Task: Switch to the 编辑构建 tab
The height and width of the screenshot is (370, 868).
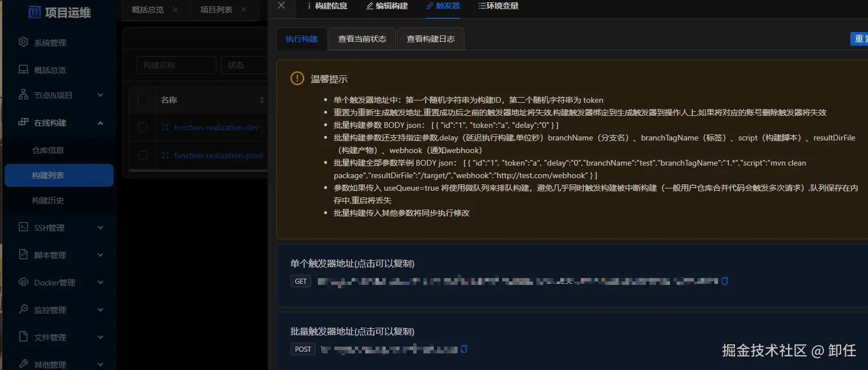Action: [x=386, y=7]
